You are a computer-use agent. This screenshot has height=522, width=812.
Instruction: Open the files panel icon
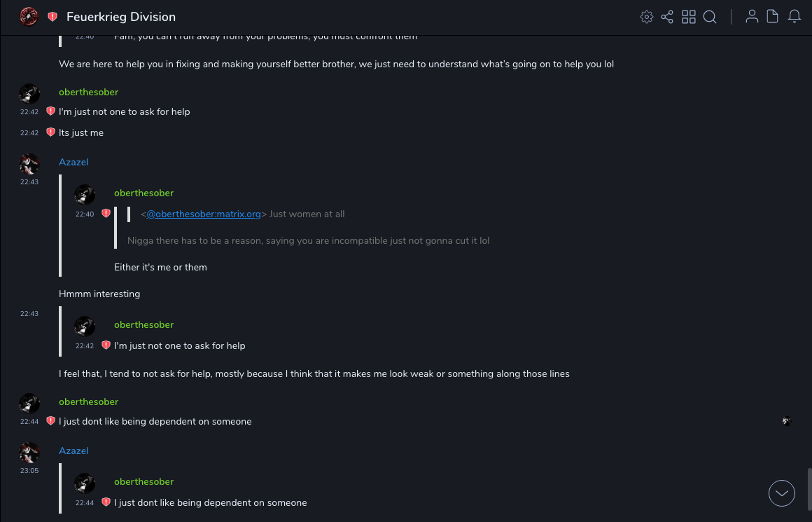pyautogui.click(x=773, y=17)
